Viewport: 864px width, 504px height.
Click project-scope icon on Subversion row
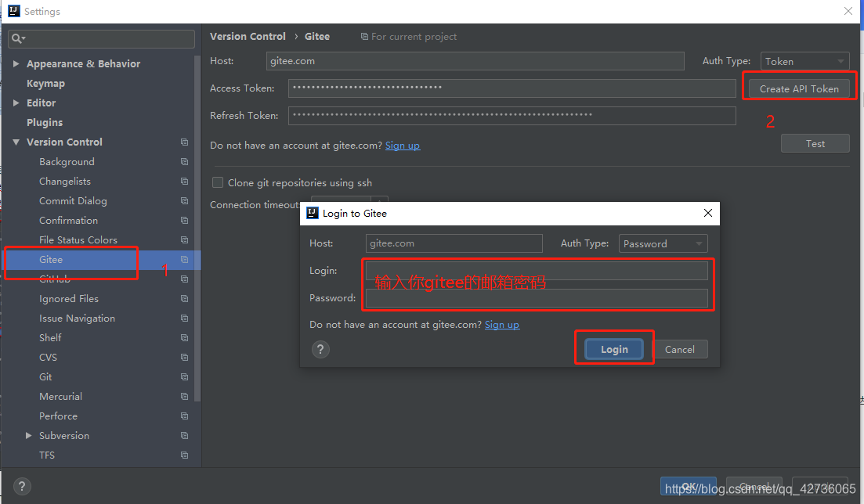tap(185, 436)
